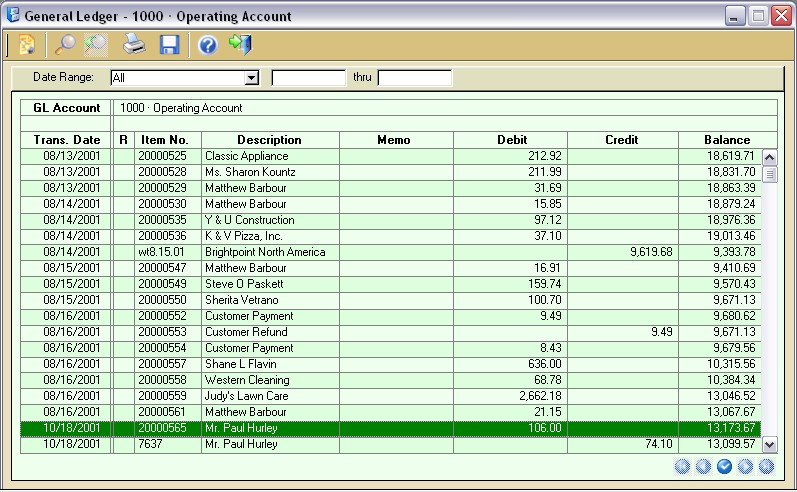Click the greyed find-next magnifier icon
The image size is (797, 492).
(x=96, y=45)
